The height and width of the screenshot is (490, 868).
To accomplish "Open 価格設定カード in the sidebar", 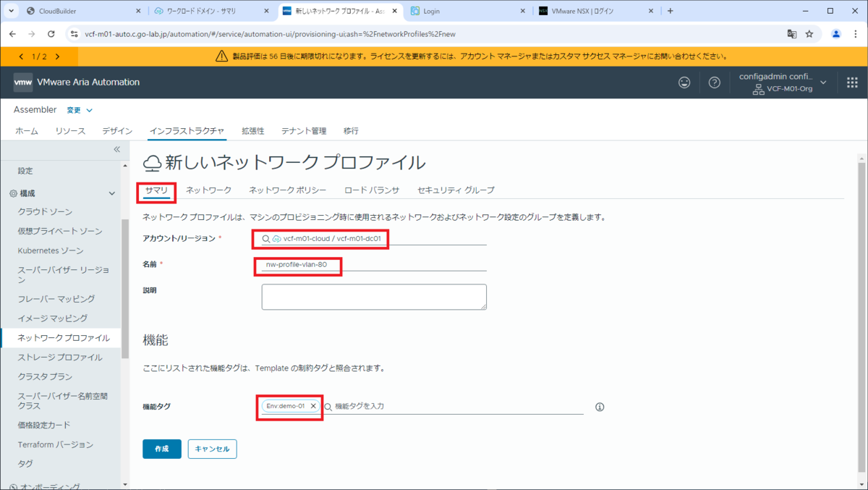I will (44, 425).
